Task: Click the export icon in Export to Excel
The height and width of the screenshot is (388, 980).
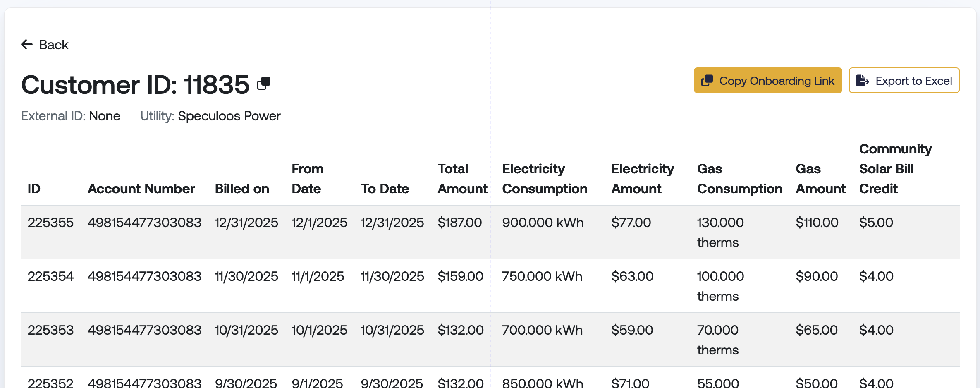Action: coord(862,81)
